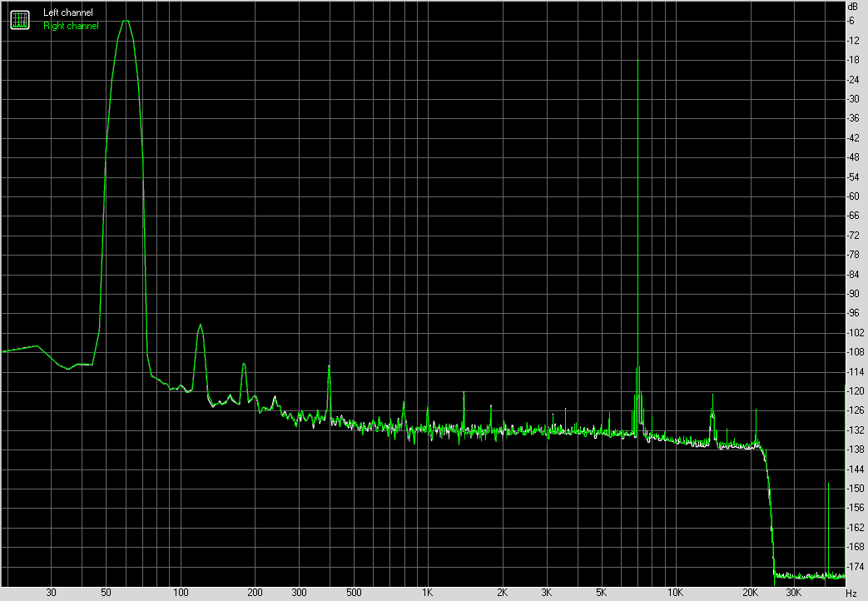868x601 pixels.
Task: Click the "-144" label on the dB axis
Action: click(856, 469)
